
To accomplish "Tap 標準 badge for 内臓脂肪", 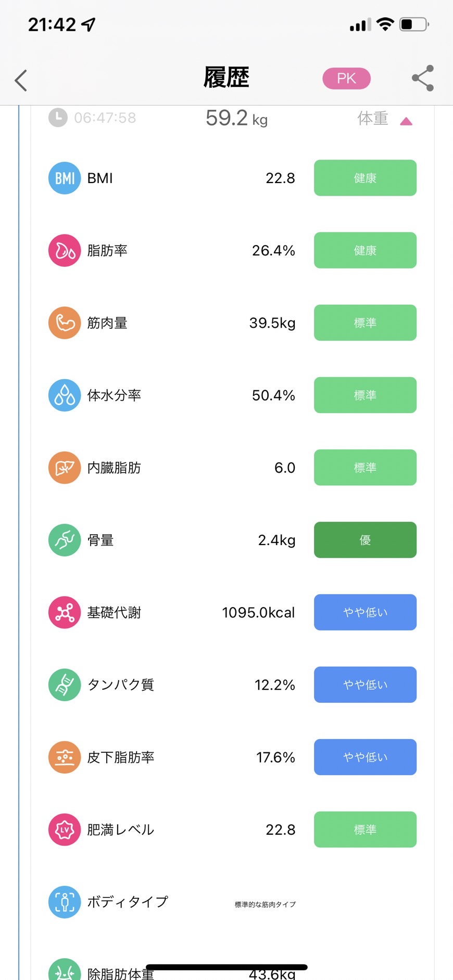I will point(365,468).
